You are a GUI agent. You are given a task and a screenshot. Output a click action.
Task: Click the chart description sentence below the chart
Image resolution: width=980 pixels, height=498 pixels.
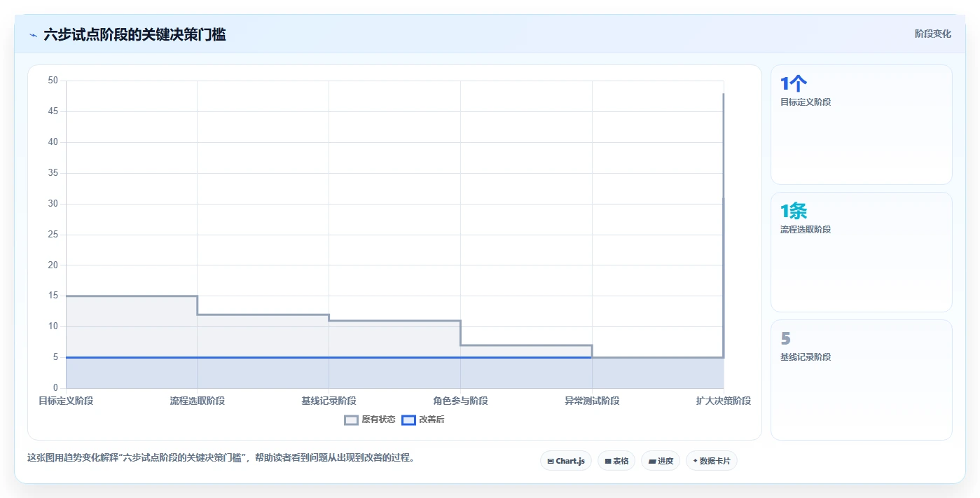tap(221, 458)
